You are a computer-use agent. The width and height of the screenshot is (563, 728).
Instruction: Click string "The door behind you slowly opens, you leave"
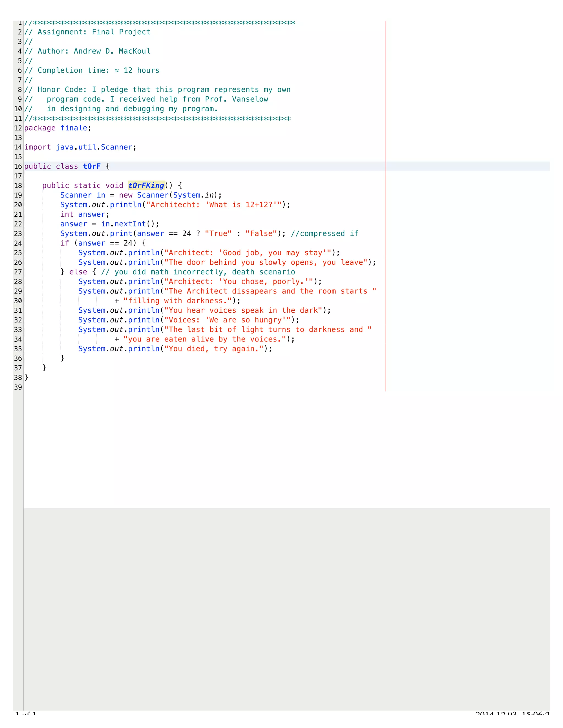(266, 262)
